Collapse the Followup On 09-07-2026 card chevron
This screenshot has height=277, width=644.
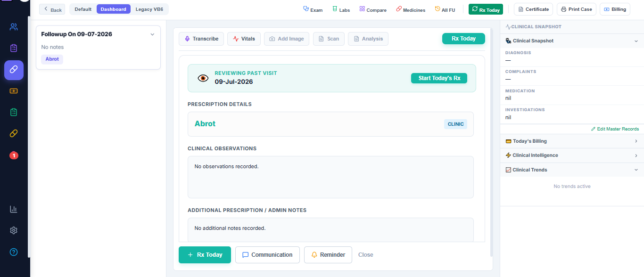(152, 34)
